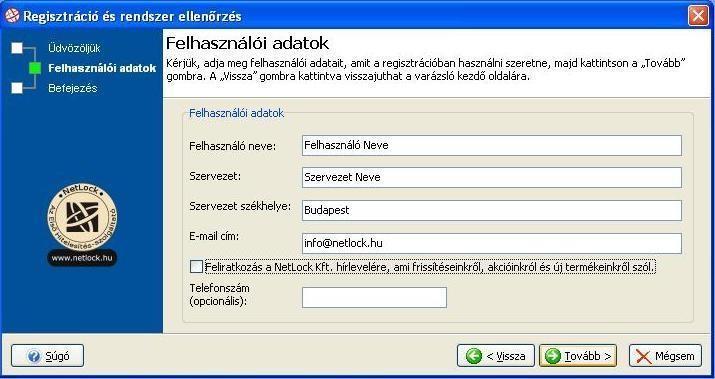The height and width of the screenshot is (379, 715).
Task: Click the Szervezet székhelye: label
Action: tap(240, 206)
